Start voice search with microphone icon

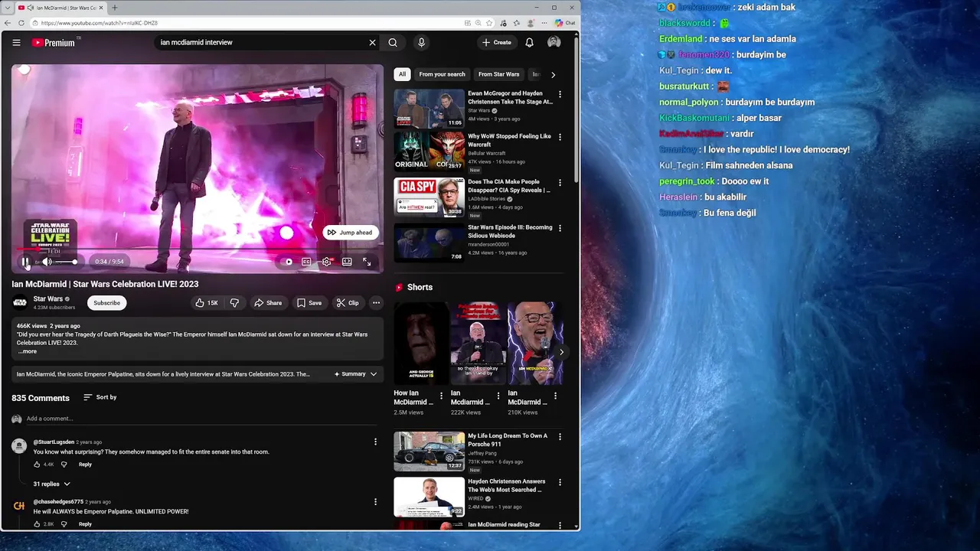click(x=421, y=43)
